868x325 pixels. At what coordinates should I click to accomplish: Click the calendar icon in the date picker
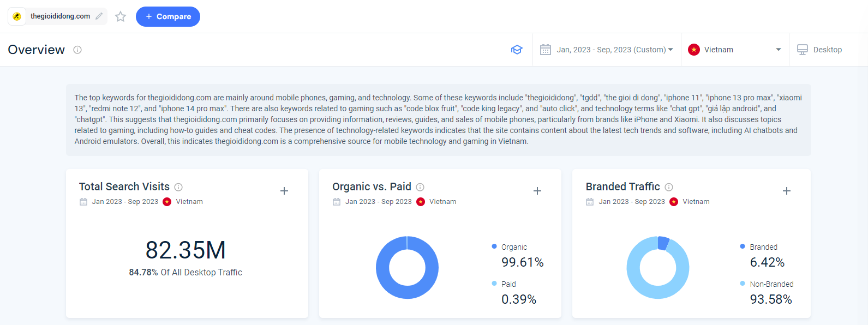coord(546,50)
